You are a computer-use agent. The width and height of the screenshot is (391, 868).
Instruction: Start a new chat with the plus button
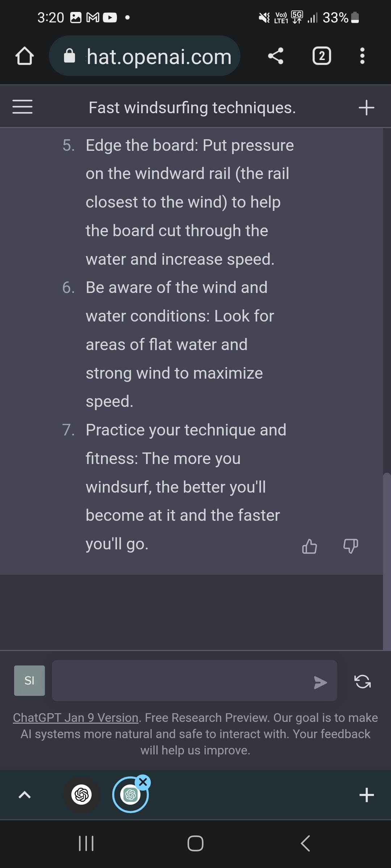[367, 107]
